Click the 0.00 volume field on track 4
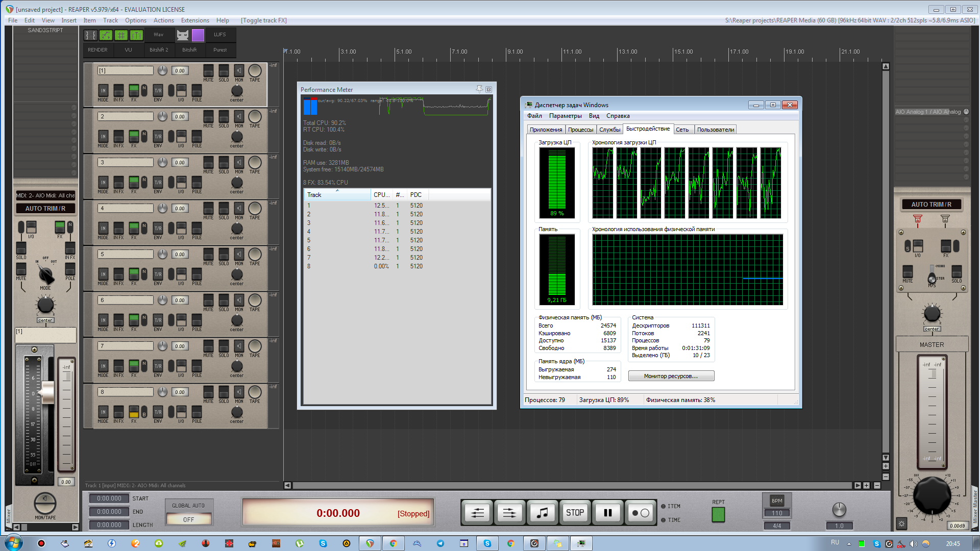The width and height of the screenshot is (980, 551). point(180,208)
